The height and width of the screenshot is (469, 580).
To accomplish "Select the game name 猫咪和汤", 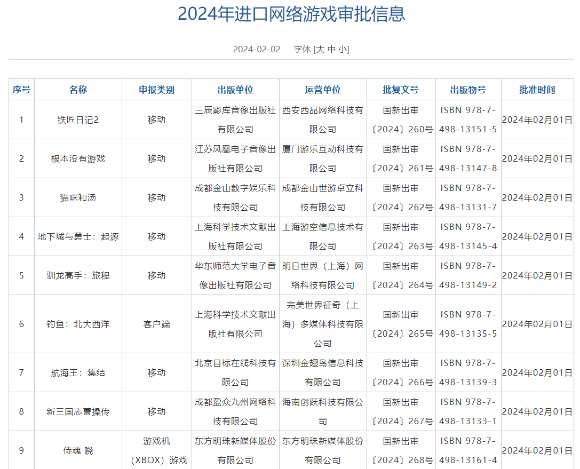I will [78, 198].
